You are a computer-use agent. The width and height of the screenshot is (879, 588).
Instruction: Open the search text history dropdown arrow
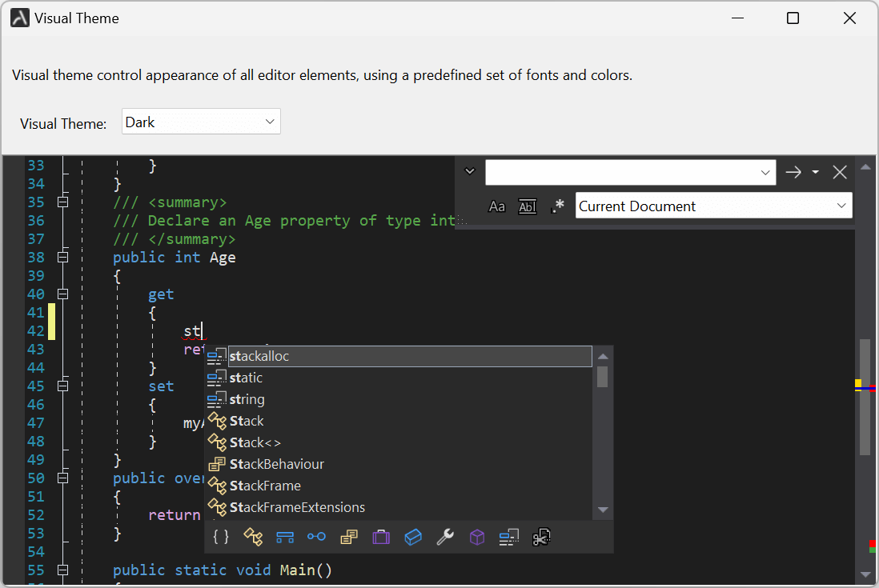click(765, 173)
